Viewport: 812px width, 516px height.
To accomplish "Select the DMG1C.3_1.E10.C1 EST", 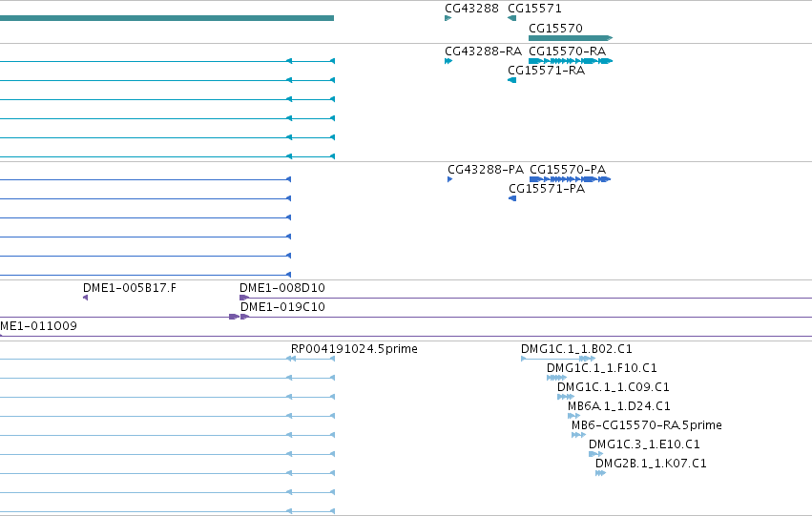I will pos(596,454).
